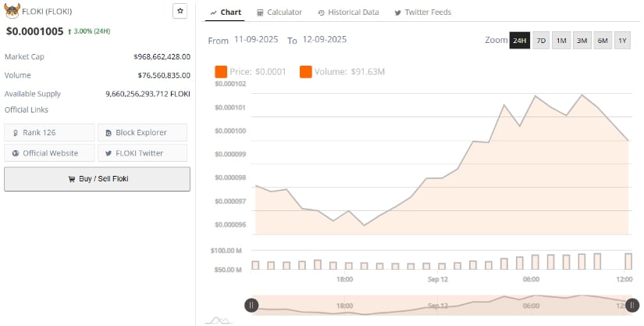Click the left range slider handle
This screenshot has width=644, height=326.
(x=251, y=305)
